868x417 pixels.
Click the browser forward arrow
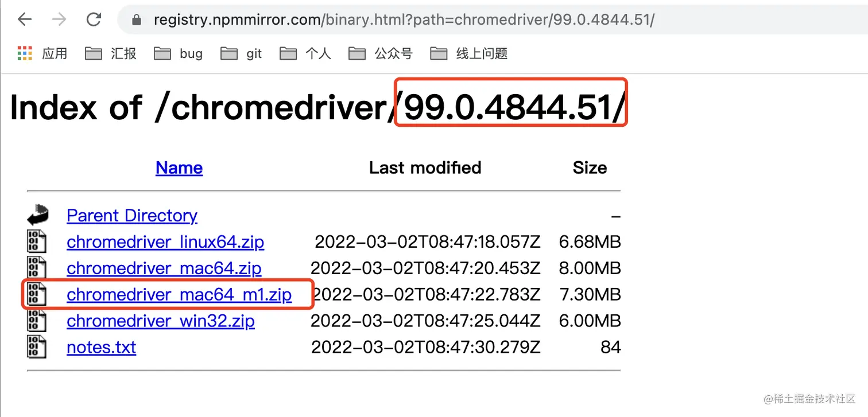[x=59, y=20]
